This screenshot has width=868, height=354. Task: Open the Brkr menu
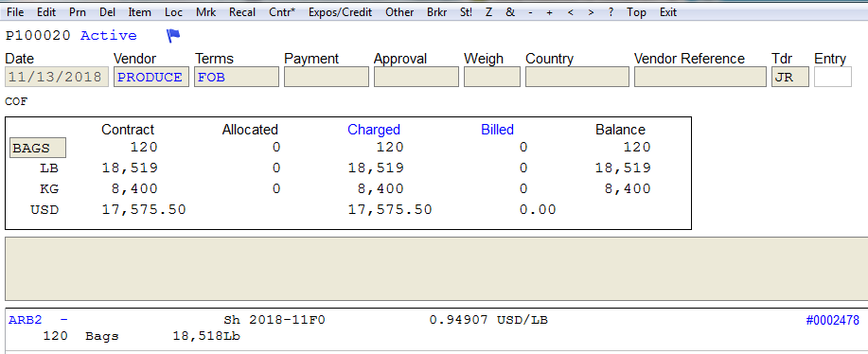click(x=436, y=12)
